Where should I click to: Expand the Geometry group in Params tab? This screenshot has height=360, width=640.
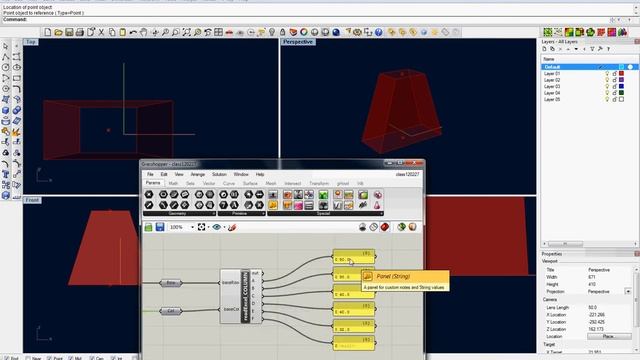pyautogui.click(x=179, y=213)
